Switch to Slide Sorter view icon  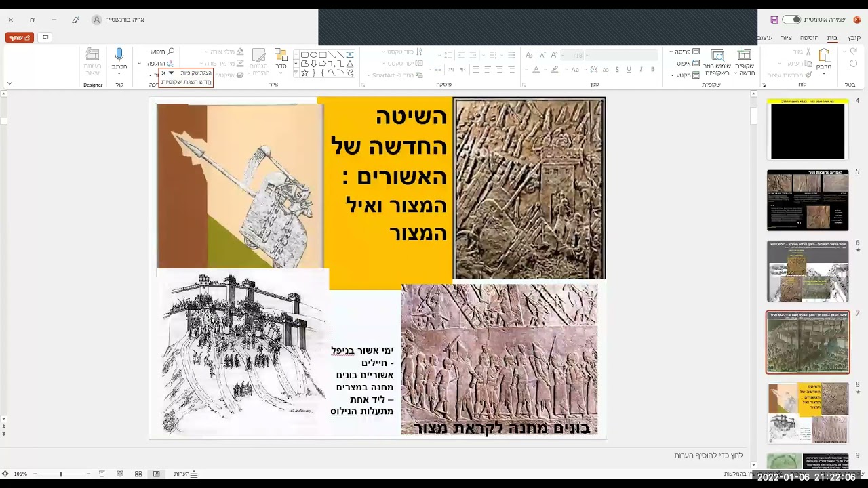(138, 474)
